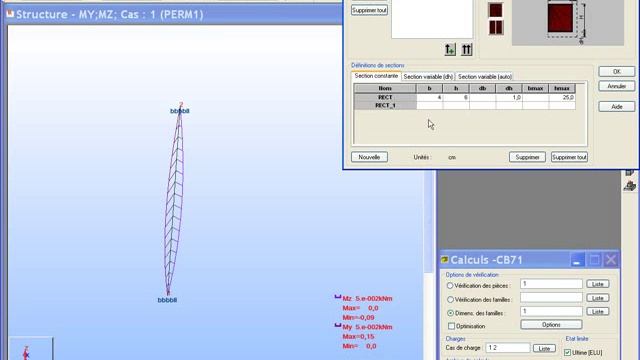Click the Structure view vertical scrollbar
This screenshot has width=640, height=360.
pyautogui.click(x=428, y=265)
